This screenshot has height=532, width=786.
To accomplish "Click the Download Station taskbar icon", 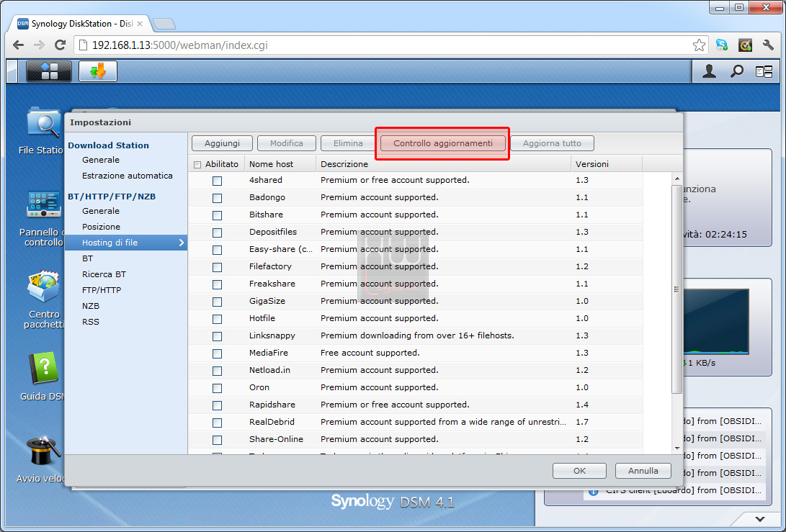I will tap(98, 71).
